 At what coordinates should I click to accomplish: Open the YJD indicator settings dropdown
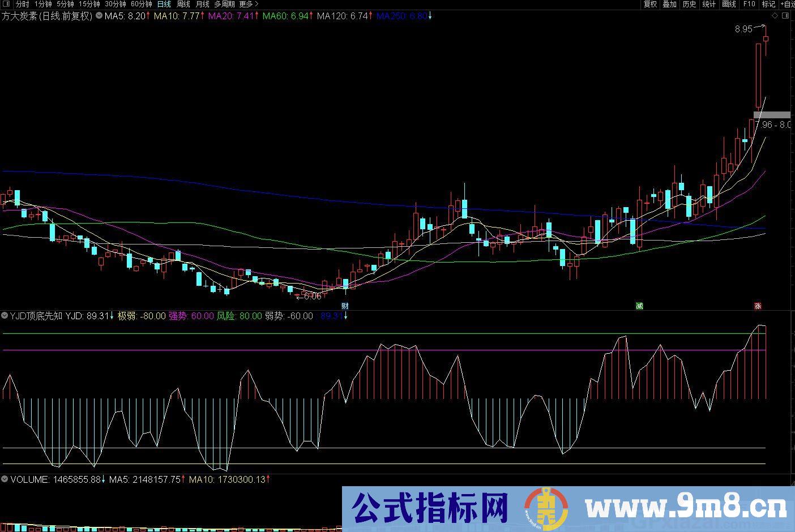pyautogui.click(x=5, y=316)
